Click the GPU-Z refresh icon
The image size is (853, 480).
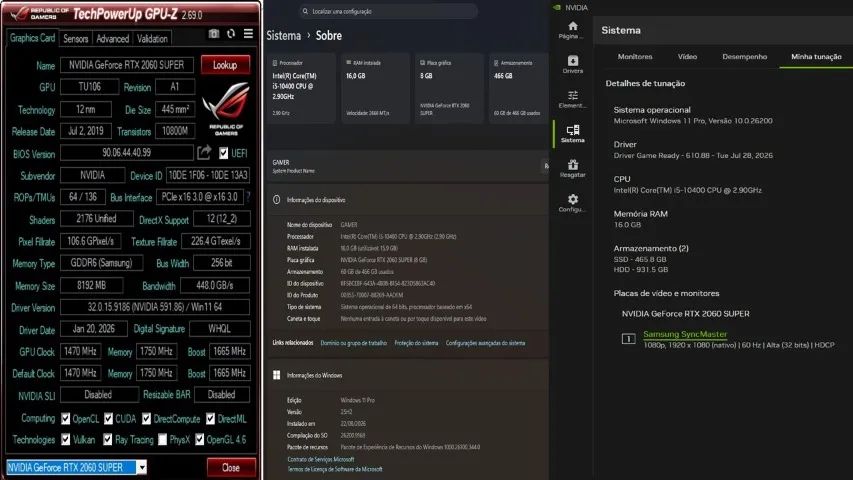coord(231,34)
